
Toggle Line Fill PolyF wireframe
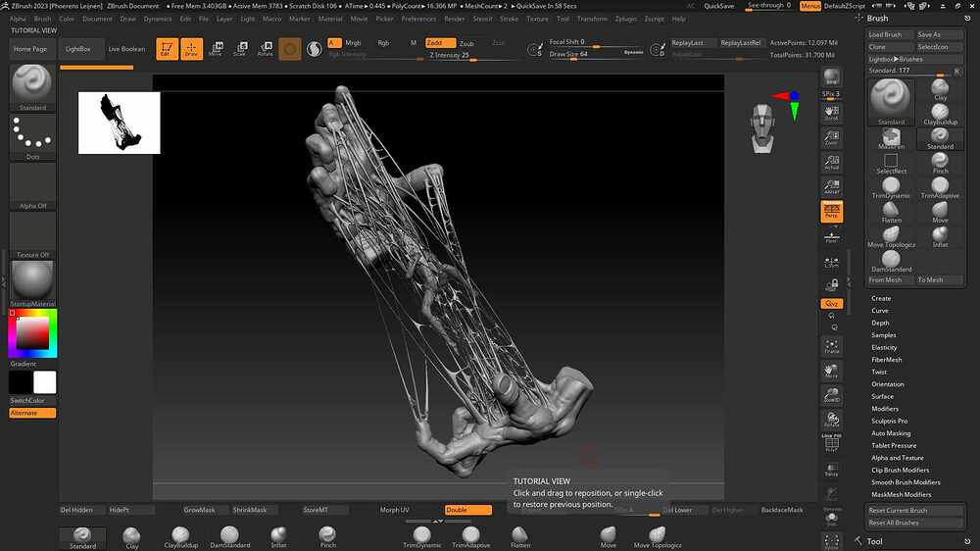point(831,444)
